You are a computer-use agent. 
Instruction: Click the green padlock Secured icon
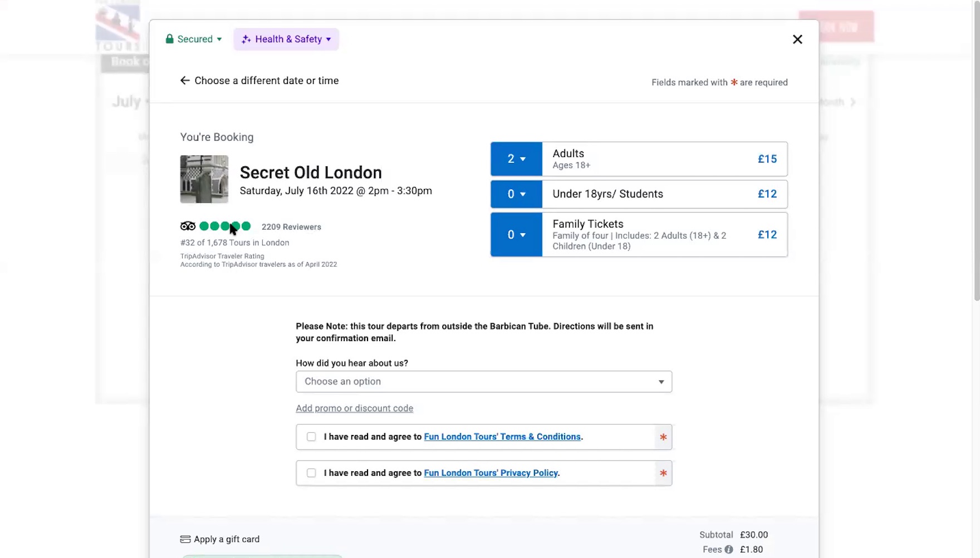170,39
